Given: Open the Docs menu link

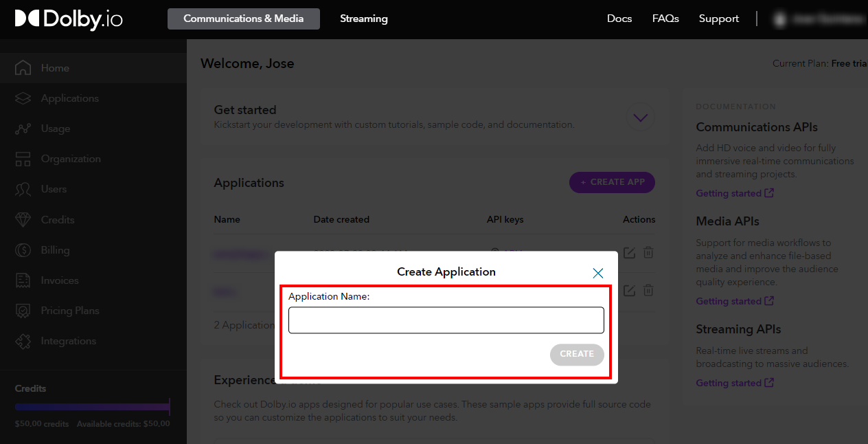Looking at the screenshot, I should click(x=619, y=19).
